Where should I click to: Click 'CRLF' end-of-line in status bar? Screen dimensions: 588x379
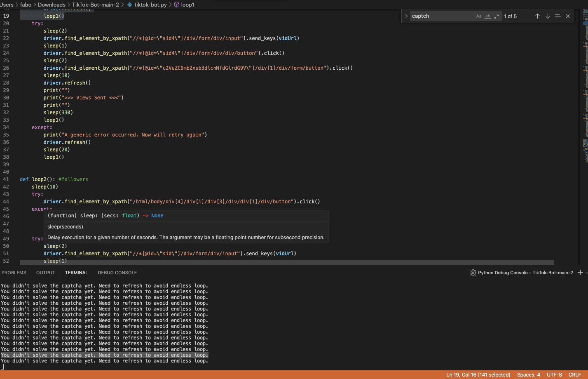click(x=575, y=375)
